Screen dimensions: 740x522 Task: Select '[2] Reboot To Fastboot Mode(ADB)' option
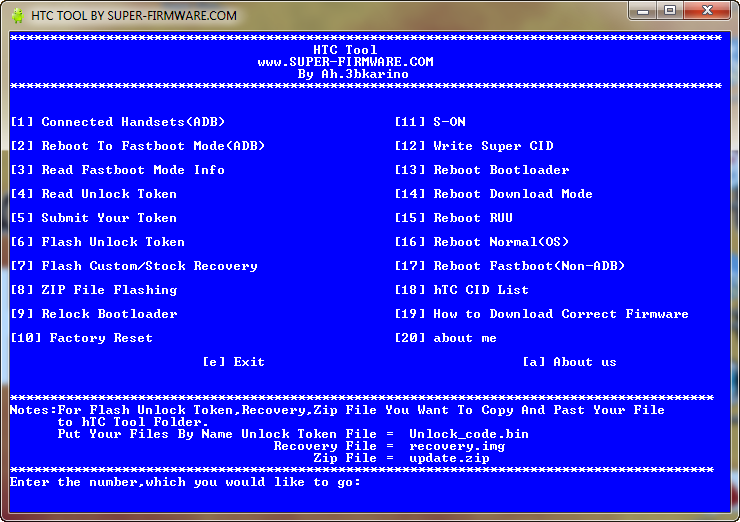coord(137,146)
